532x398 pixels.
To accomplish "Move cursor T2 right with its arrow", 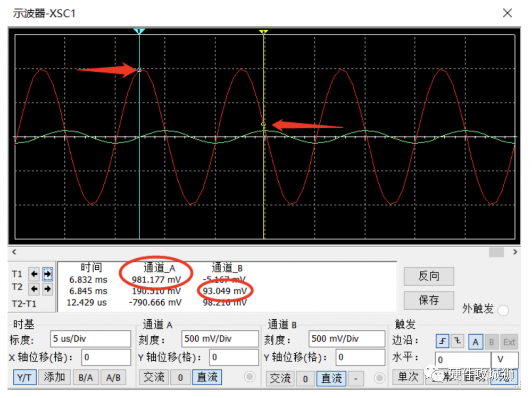I will pos(47,289).
